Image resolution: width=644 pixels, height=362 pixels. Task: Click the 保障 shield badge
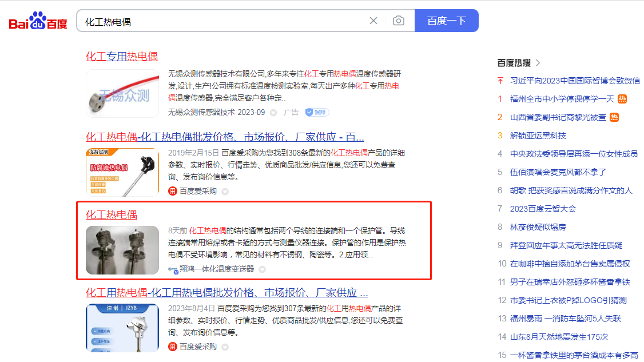point(317,112)
